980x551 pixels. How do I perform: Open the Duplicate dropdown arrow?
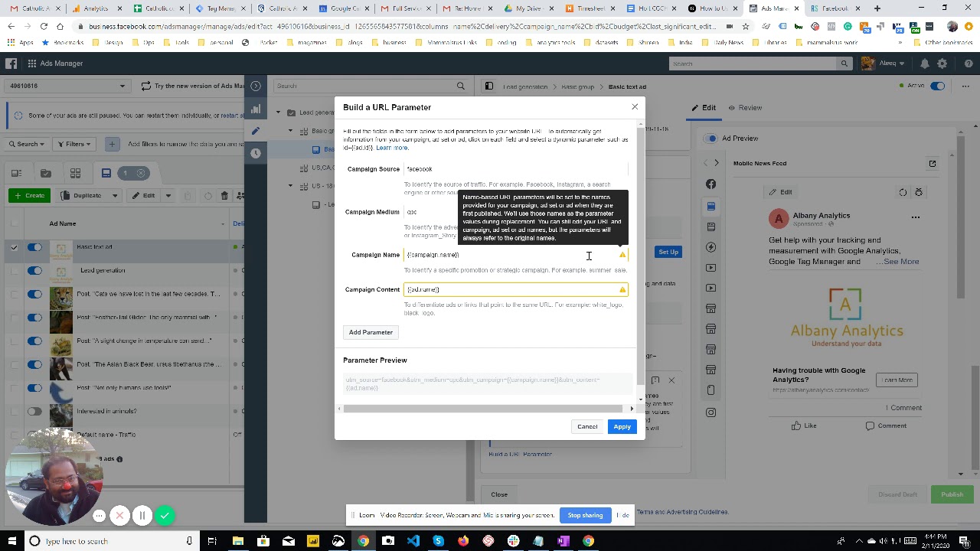(115, 195)
